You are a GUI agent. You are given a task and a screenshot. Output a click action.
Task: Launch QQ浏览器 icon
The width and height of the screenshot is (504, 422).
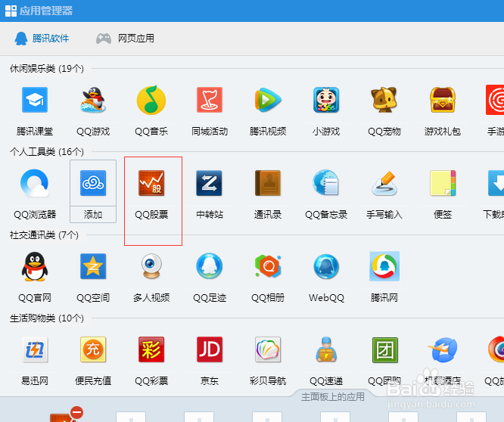pos(35,183)
